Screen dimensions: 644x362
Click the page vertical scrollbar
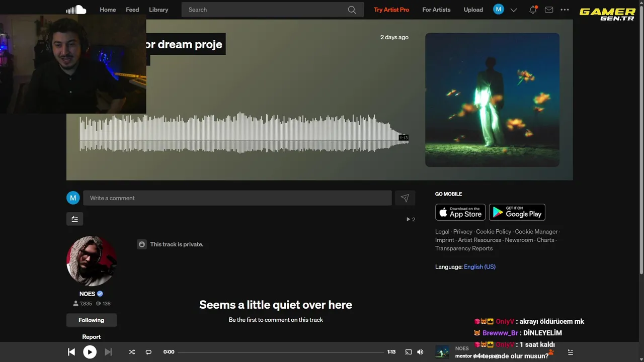[x=641, y=141]
